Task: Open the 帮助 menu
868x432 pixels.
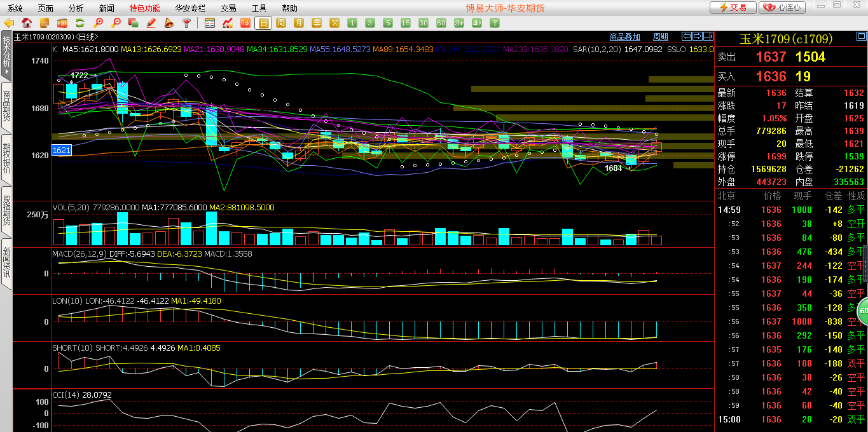Action: (289, 8)
